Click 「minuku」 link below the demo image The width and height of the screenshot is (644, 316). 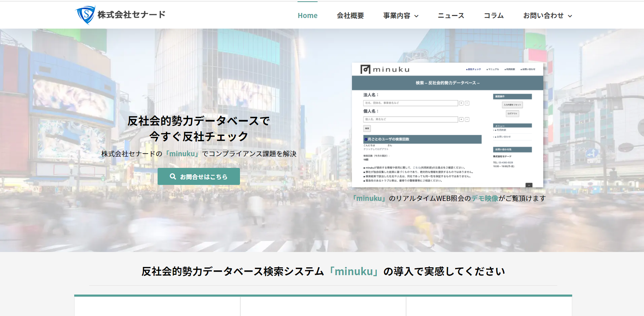coord(370,198)
